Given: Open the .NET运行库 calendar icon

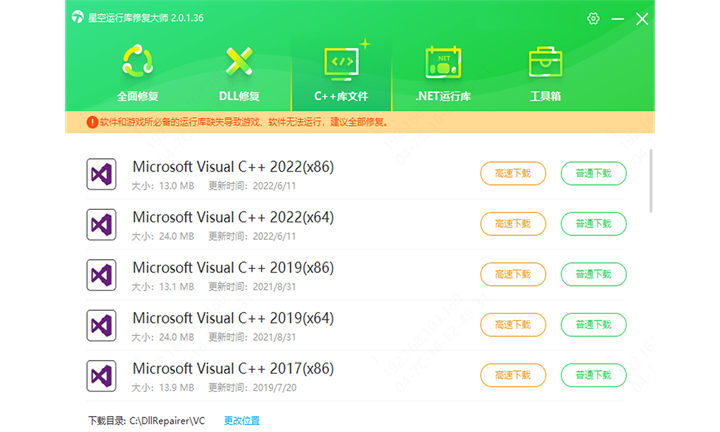Looking at the screenshot, I should pyautogui.click(x=443, y=62).
